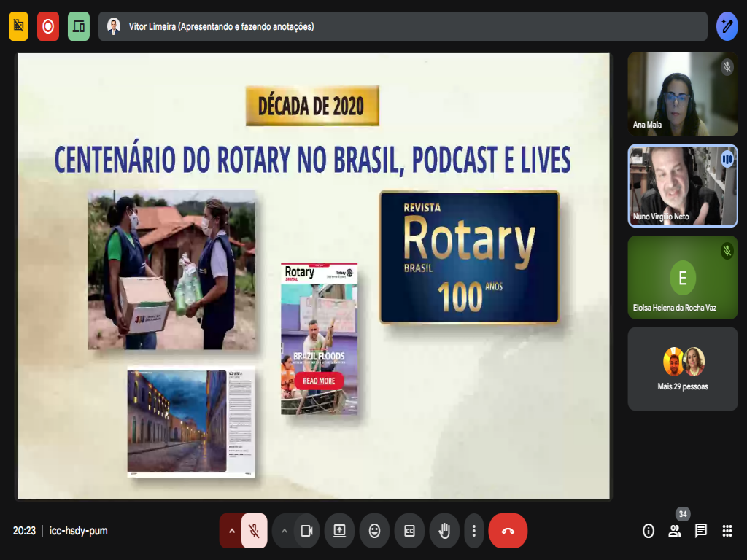This screenshot has height=560, width=747.
Task: Show the participants list
Action: pos(675,531)
